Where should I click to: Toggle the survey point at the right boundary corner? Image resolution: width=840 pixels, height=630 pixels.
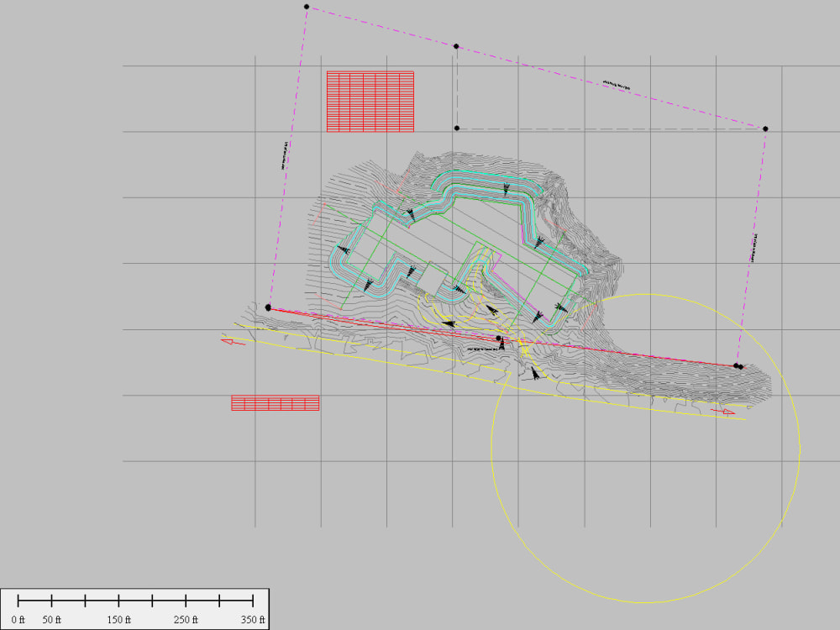click(x=765, y=128)
